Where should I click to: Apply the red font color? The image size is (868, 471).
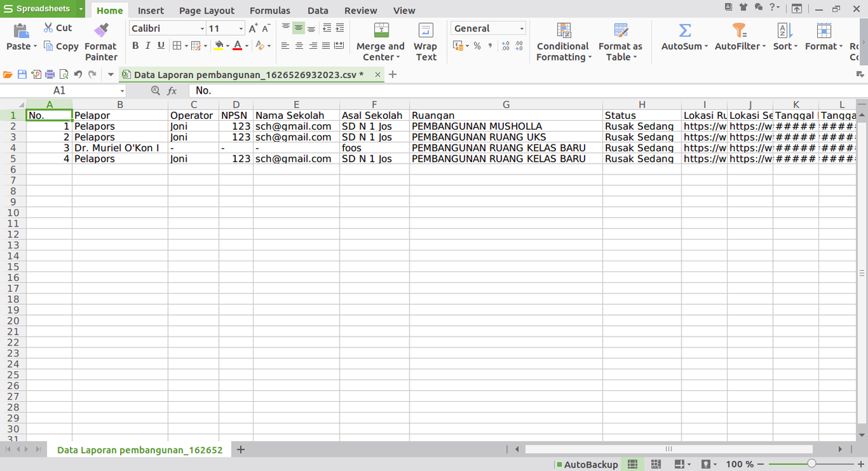click(x=237, y=45)
